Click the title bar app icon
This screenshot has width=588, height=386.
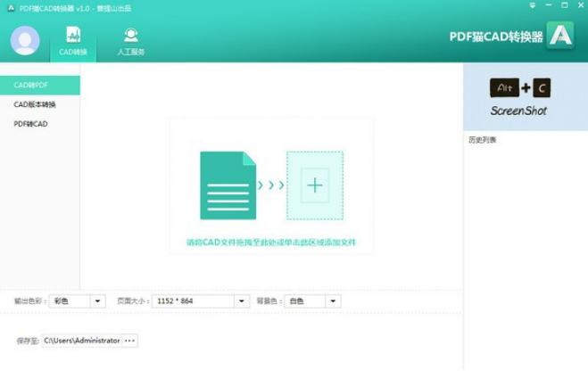tap(11, 8)
